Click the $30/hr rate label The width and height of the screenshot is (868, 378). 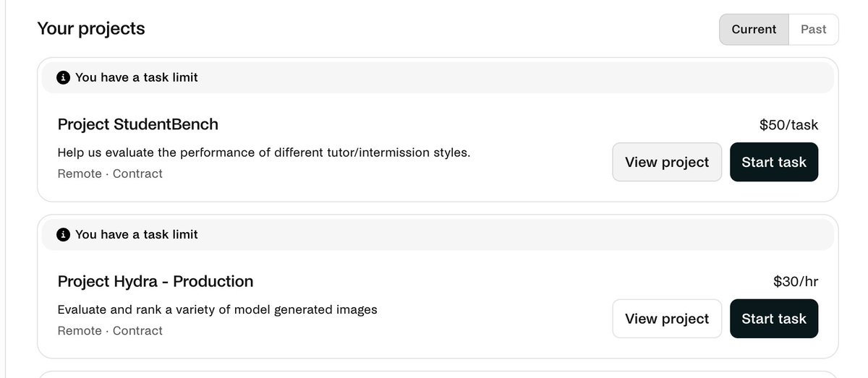pyautogui.click(x=795, y=282)
